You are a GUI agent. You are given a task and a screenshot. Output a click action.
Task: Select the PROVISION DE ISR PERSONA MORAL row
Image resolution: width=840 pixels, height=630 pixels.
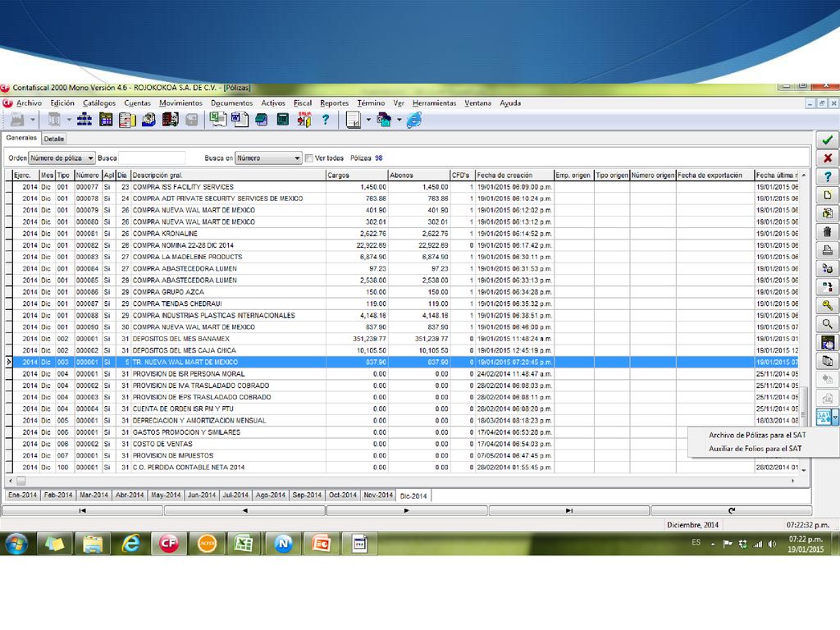402,374
